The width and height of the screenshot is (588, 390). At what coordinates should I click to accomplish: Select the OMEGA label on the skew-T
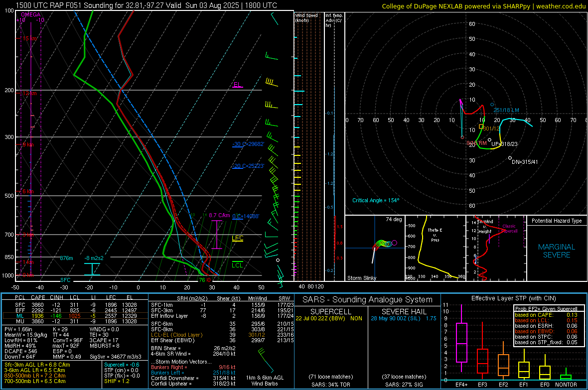31,14
